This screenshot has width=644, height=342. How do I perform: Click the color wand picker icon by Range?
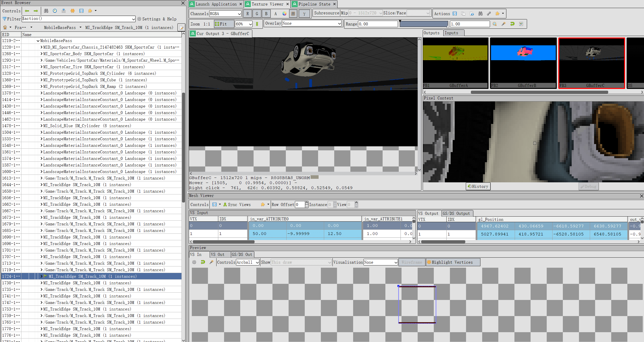[x=503, y=24]
